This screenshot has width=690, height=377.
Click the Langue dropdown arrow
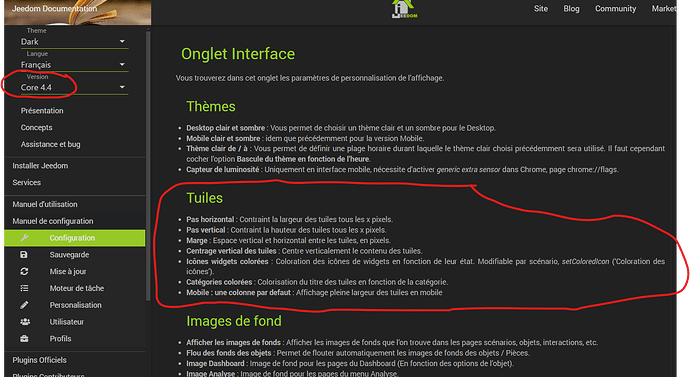tap(122, 64)
